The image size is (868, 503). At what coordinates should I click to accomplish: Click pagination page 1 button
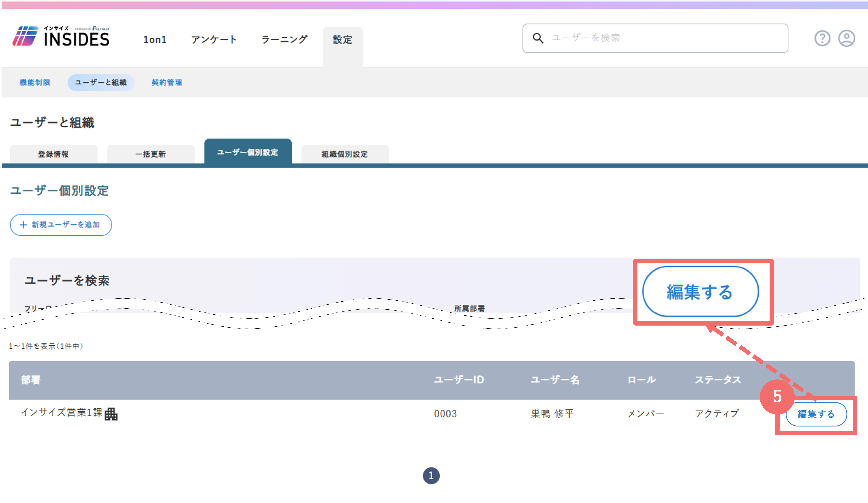click(431, 476)
